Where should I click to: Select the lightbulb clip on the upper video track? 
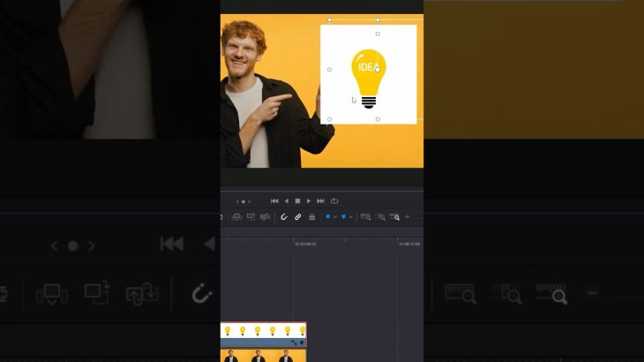[x=263, y=335]
